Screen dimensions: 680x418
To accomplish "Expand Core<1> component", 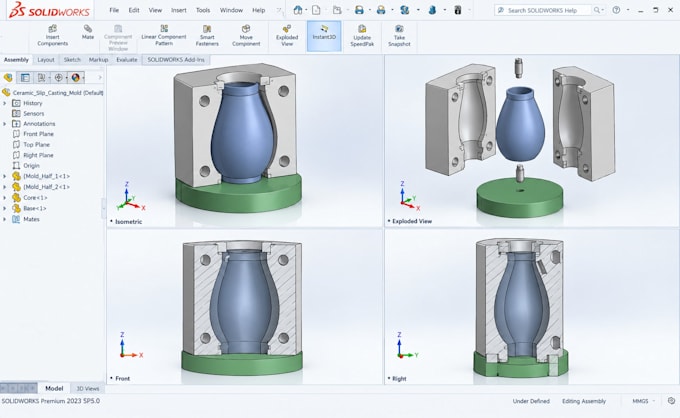I will point(5,197).
